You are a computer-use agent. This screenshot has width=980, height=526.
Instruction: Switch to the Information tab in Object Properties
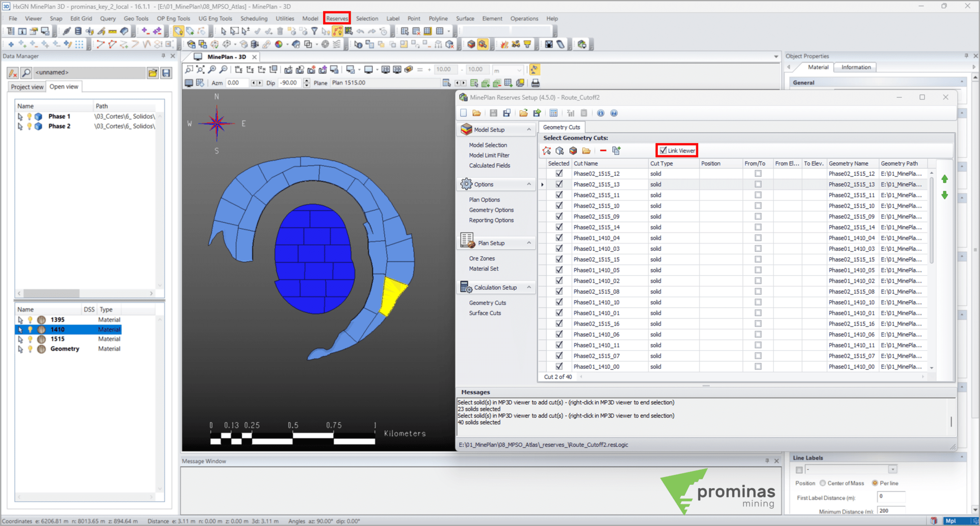coord(856,67)
